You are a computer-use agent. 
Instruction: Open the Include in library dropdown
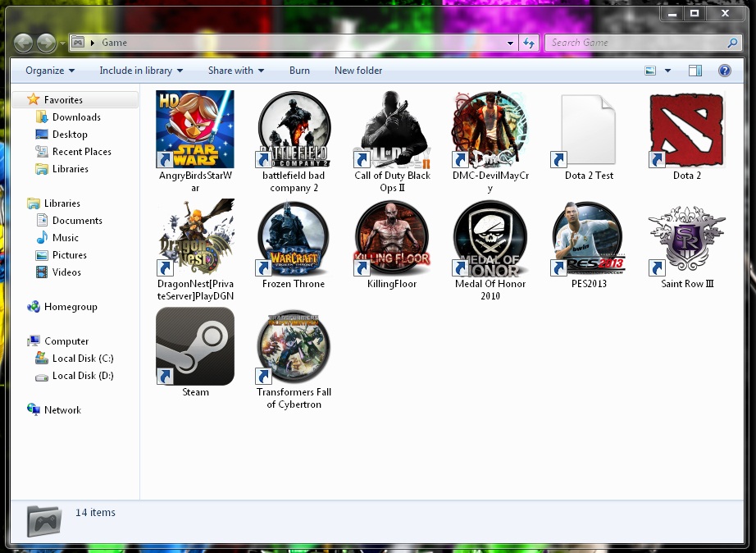coord(141,71)
